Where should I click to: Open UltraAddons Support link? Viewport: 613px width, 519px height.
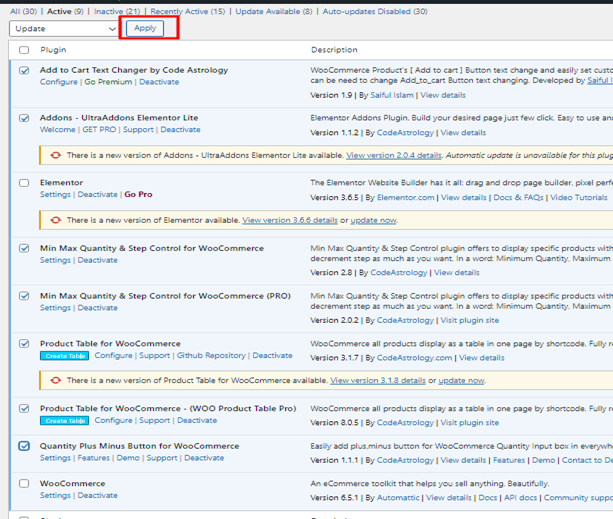(138, 130)
